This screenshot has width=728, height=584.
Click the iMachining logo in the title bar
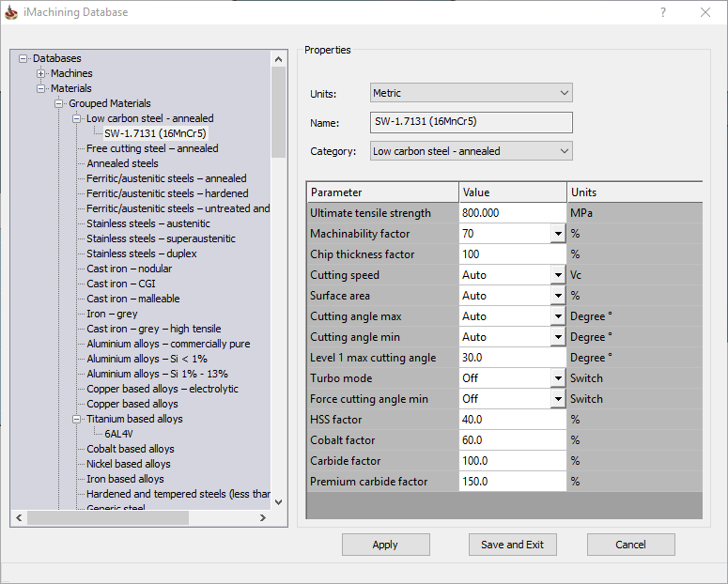coord(11,12)
